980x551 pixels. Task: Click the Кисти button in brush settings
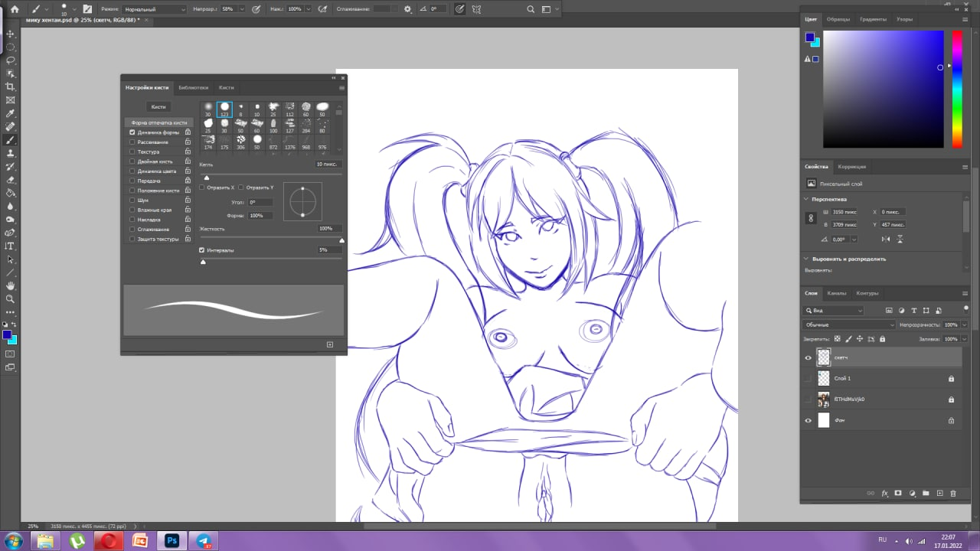click(158, 107)
